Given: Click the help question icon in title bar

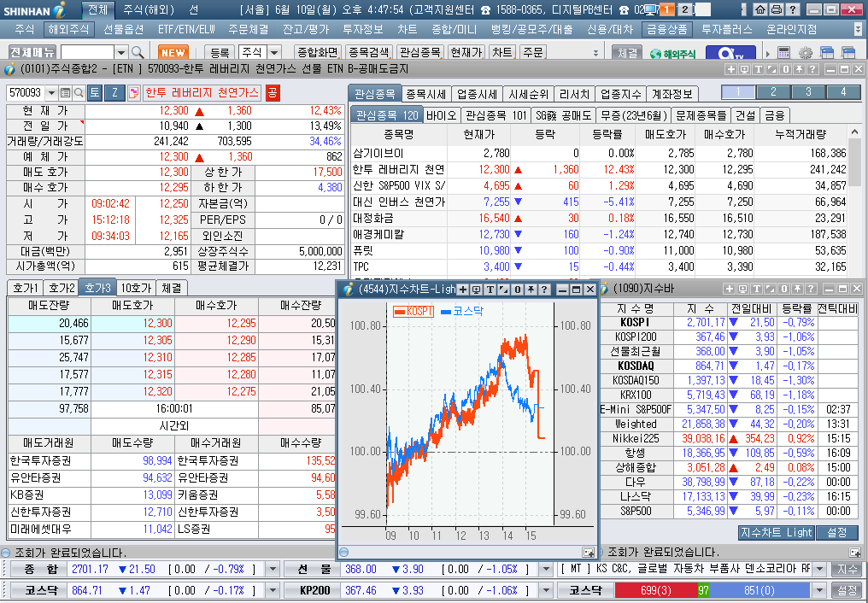Looking at the screenshot, I should (793, 9).
